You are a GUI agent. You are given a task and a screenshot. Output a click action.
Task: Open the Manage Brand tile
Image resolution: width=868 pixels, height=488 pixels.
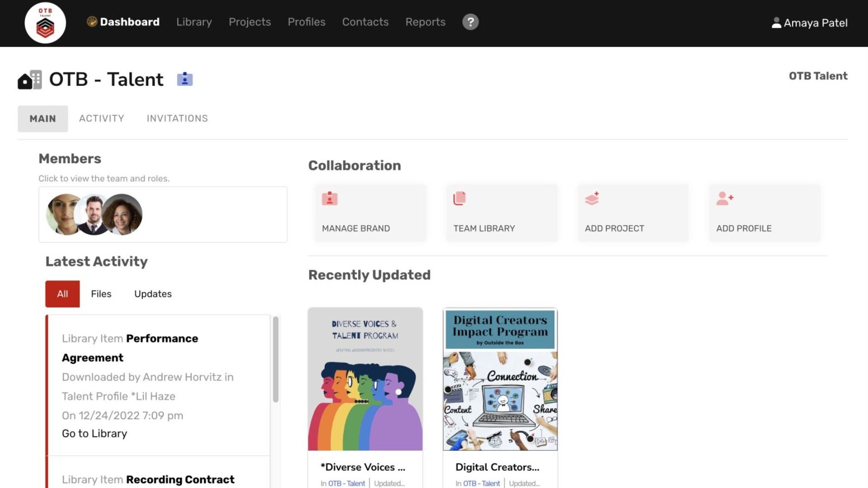[x=370, y=212]
